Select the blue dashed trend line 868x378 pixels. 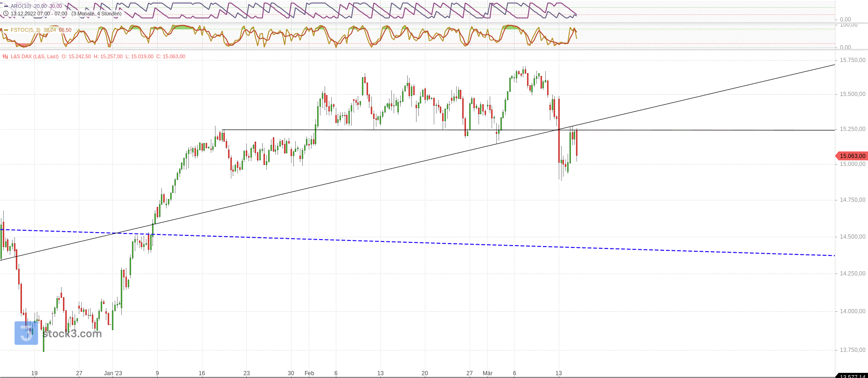click(417, 242)
